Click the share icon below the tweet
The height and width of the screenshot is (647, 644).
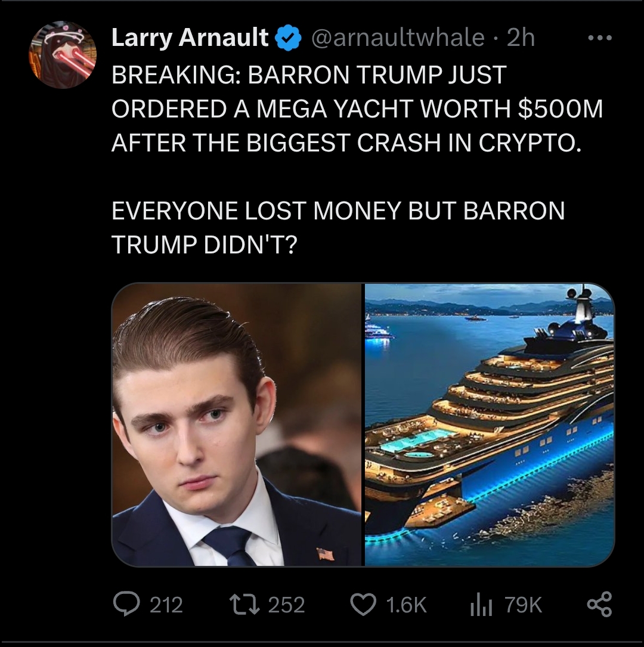pyautogui.click(x=599, y=605)
